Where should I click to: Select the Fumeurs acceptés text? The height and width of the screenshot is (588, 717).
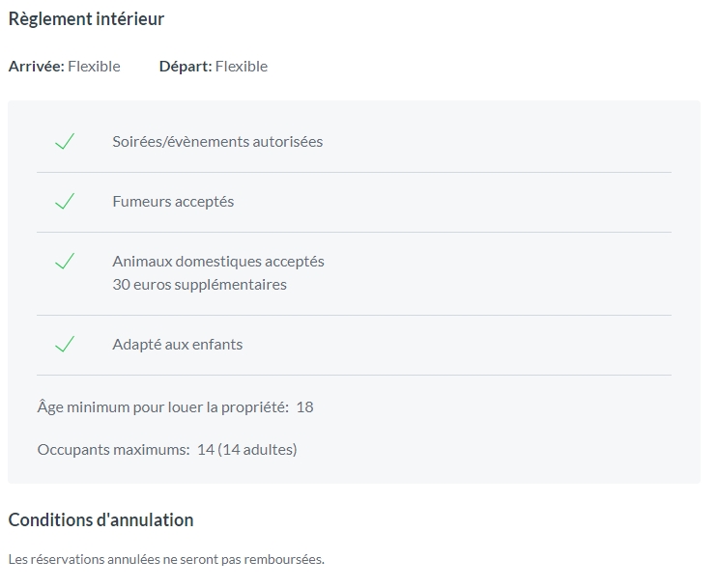point(173,202)
